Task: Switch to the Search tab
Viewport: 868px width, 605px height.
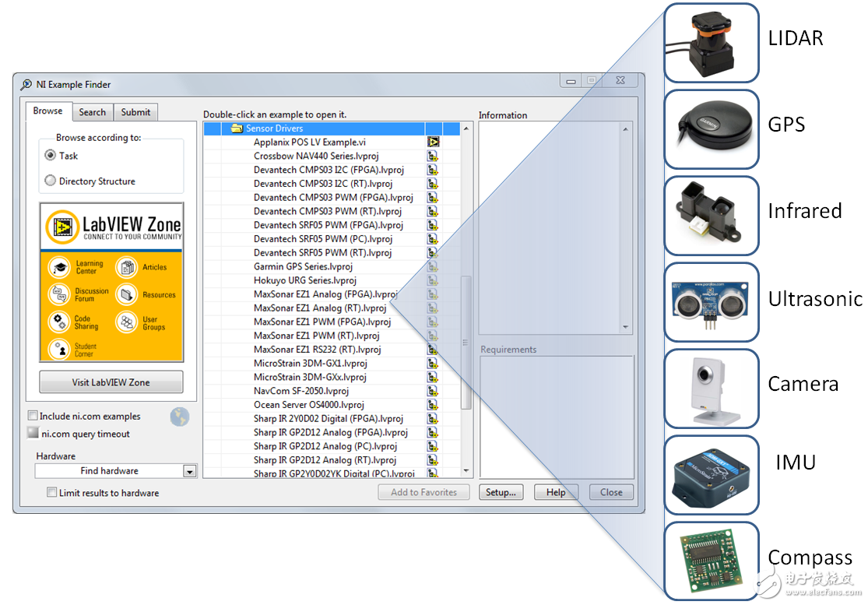Action: [92, 111]
